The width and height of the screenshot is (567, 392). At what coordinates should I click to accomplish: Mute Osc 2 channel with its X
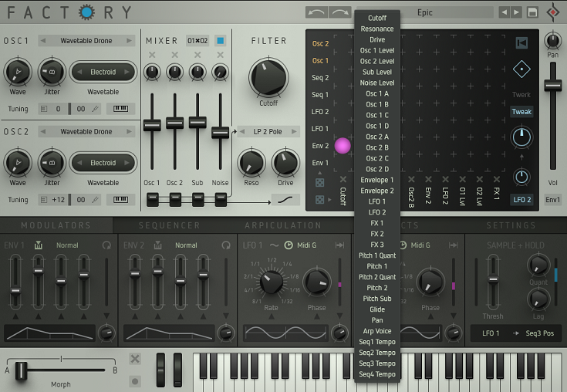[x=174, y=55]
